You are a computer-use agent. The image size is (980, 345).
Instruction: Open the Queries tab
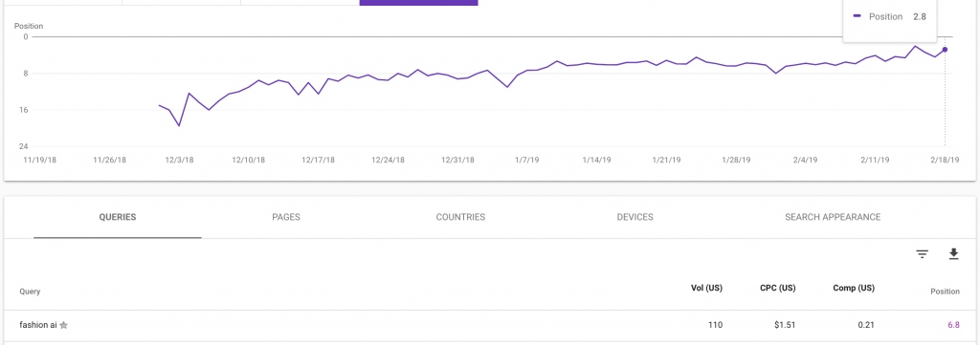[x=118, y=217]
